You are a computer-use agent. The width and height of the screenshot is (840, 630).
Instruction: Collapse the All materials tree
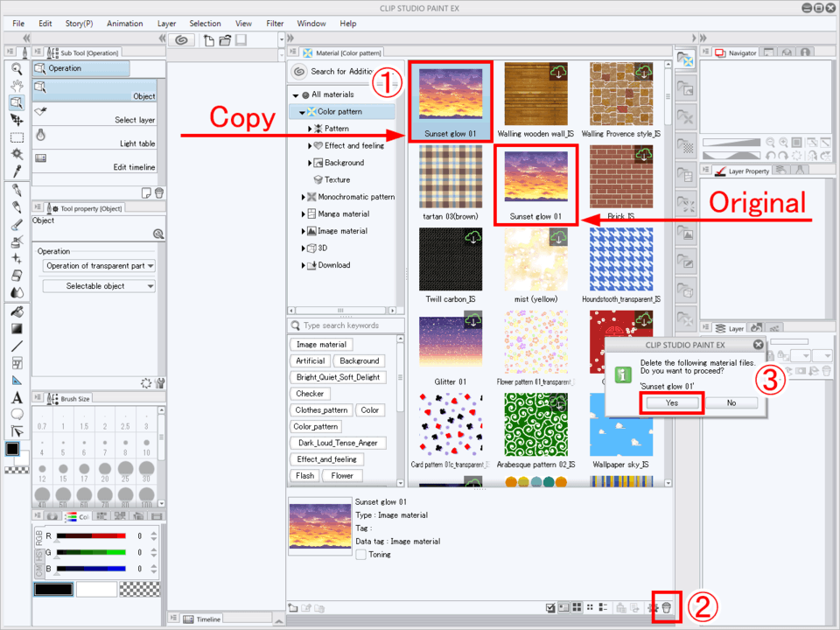point(296,94)
